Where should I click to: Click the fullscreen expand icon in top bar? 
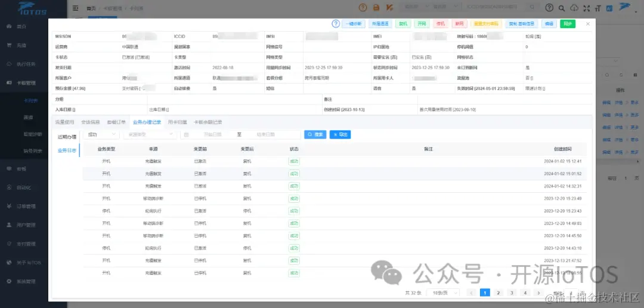(586, 8)
